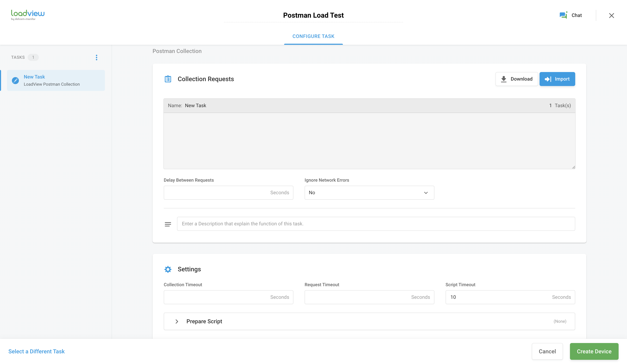Click the New Task pencil icon
This screenshot has width=627, height=364.
click(15, 80)
